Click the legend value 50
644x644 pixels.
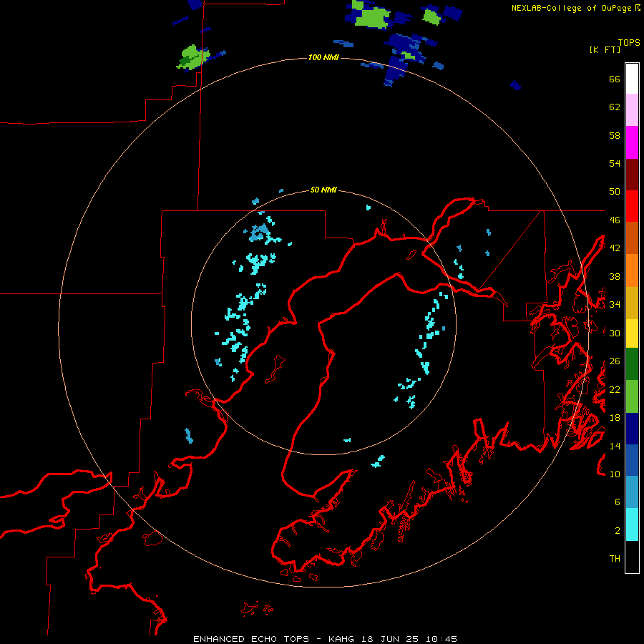coord(615,192)
